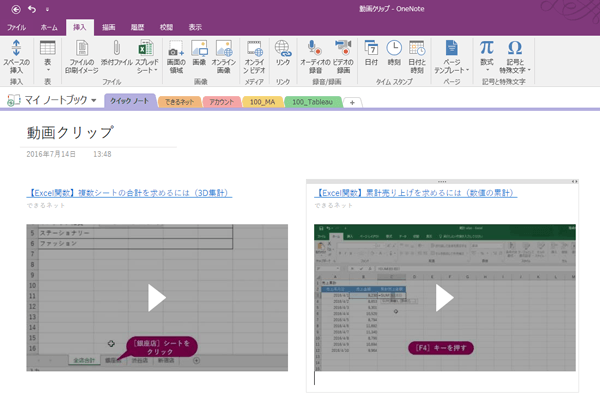Switch to the 校閲 ribbon tab
Image resolution: width=600 pixels, height=400 pixels.
pos(166,27)
